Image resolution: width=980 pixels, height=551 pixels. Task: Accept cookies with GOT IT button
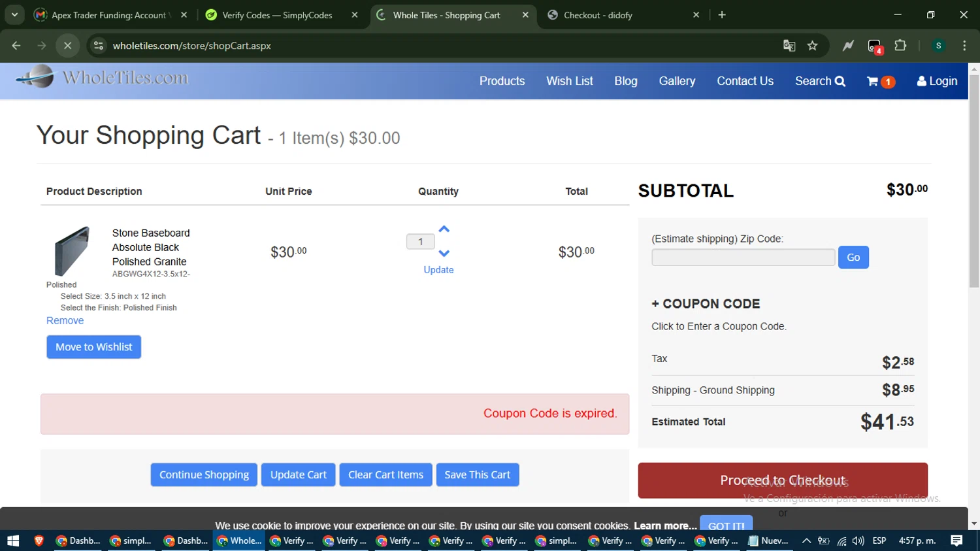pos(727,524)
